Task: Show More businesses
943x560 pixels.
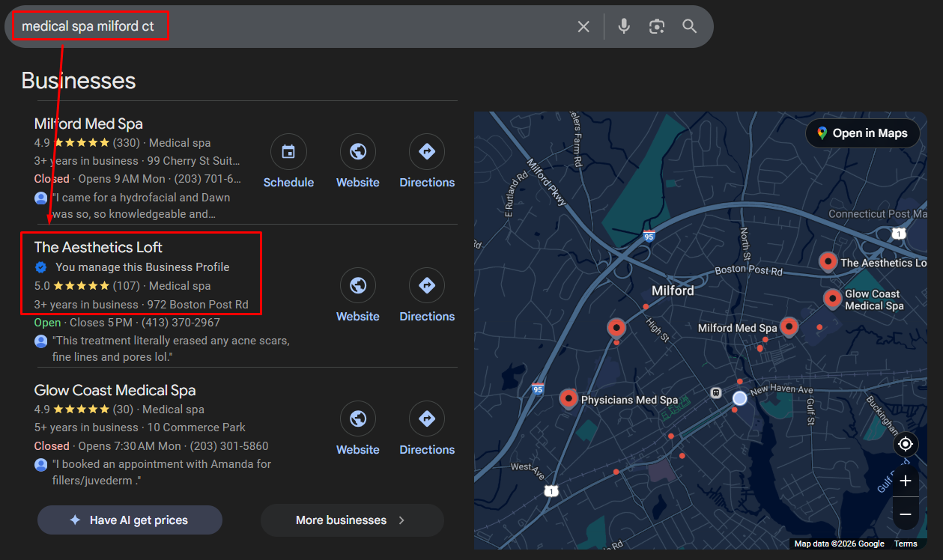Action: 352,520
